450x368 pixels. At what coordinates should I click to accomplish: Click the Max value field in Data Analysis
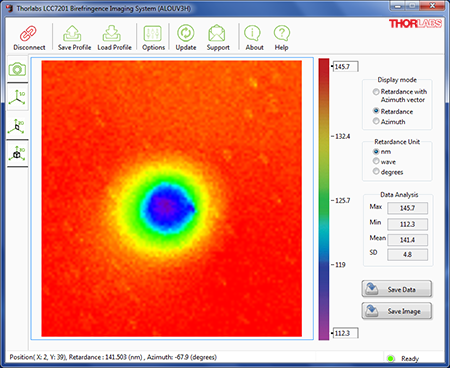pyautogui.click(x=407, y=208)
